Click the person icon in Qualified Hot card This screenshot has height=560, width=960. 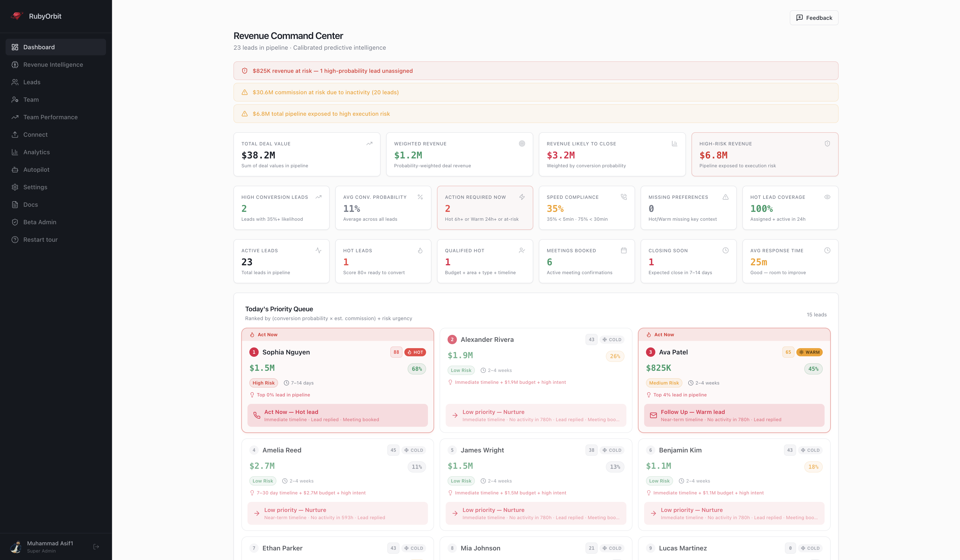(522, 250)
